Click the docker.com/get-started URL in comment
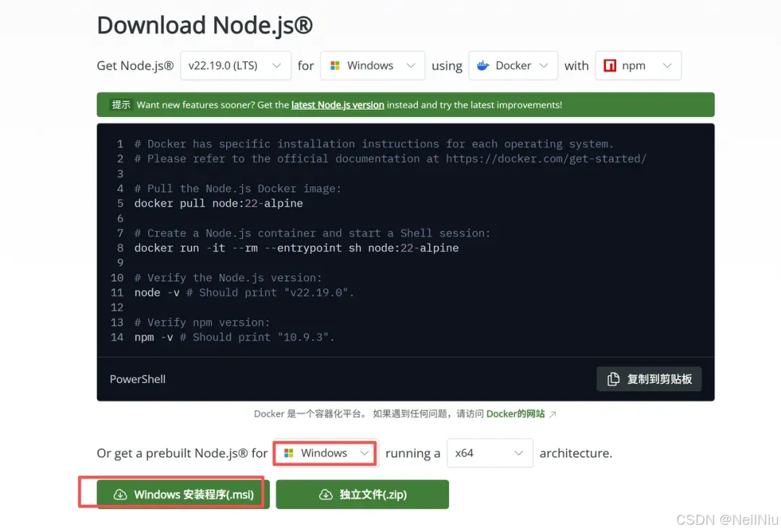 coord(546,159)
